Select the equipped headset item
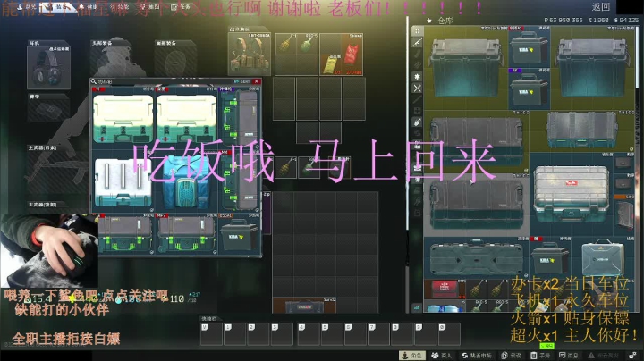The width and height of the screenshot is (644, 361). [x=48, y=68]
